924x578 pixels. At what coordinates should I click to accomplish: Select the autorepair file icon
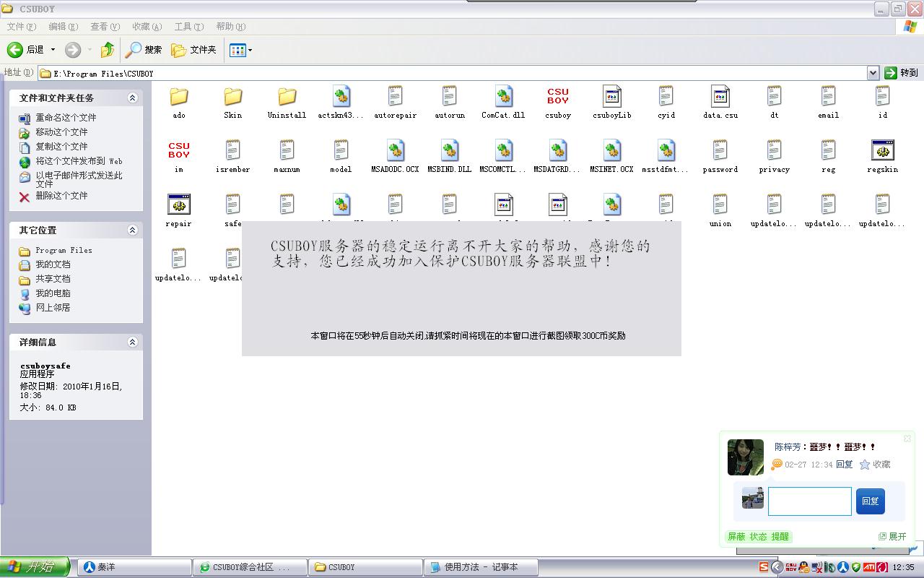[396, 97]
